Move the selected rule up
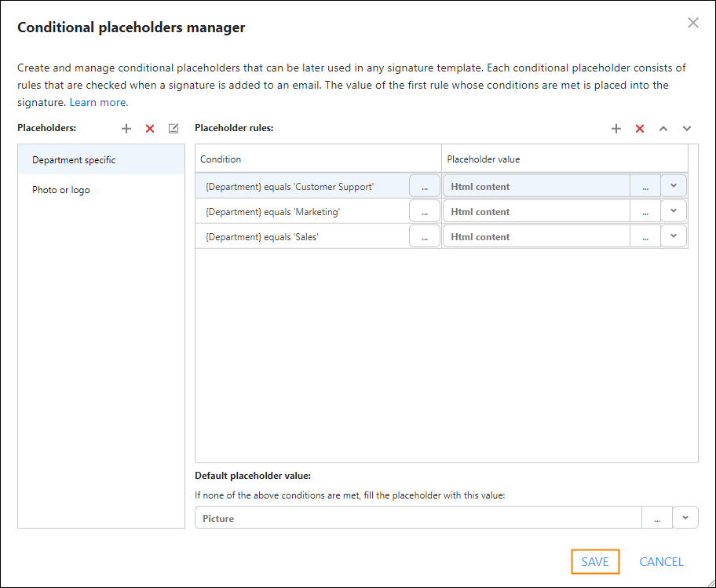716x588 pixels. click(663, 128)
